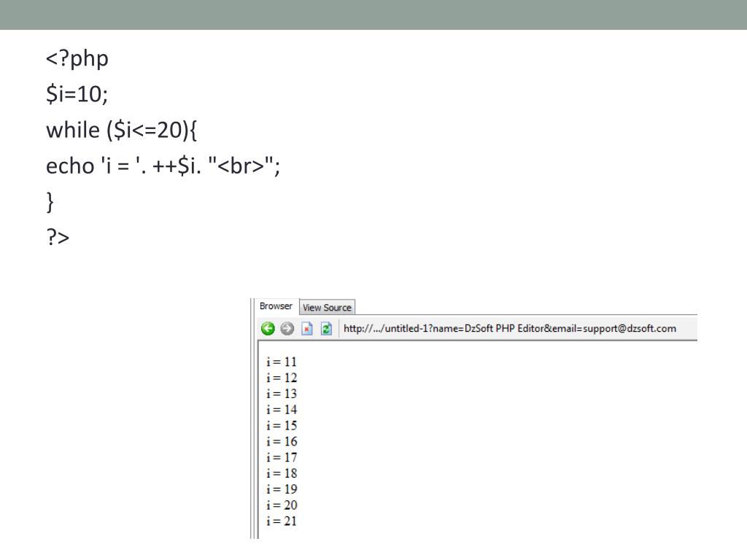Image resolution: width=747 pixels, height=560 pixels.
Task: Select output line 'i = 18'
Action: (282, 473)
